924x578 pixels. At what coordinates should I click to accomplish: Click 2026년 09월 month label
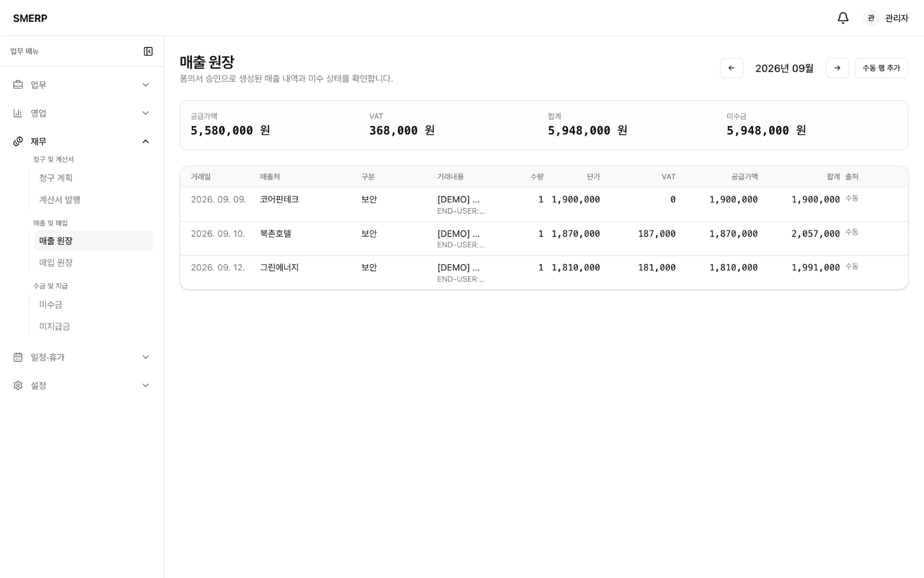(784, 68)
